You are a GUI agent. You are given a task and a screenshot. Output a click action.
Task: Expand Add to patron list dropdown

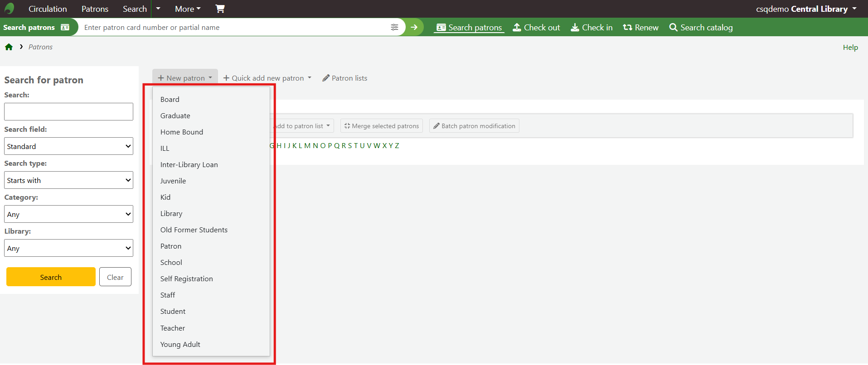pyautogui.click(x=302, y=126)
